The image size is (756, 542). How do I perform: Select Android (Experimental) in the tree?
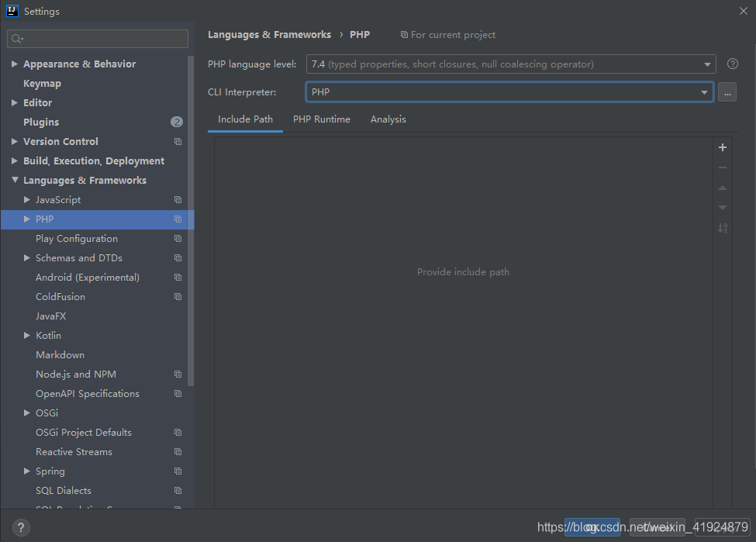88,278
